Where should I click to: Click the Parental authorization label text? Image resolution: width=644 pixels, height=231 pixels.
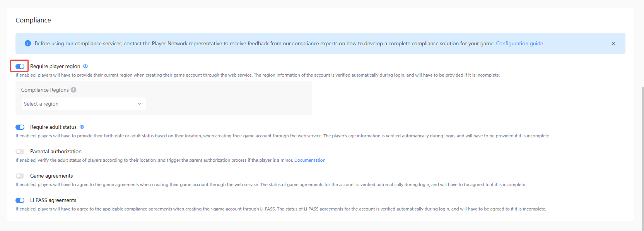point(56,151)
